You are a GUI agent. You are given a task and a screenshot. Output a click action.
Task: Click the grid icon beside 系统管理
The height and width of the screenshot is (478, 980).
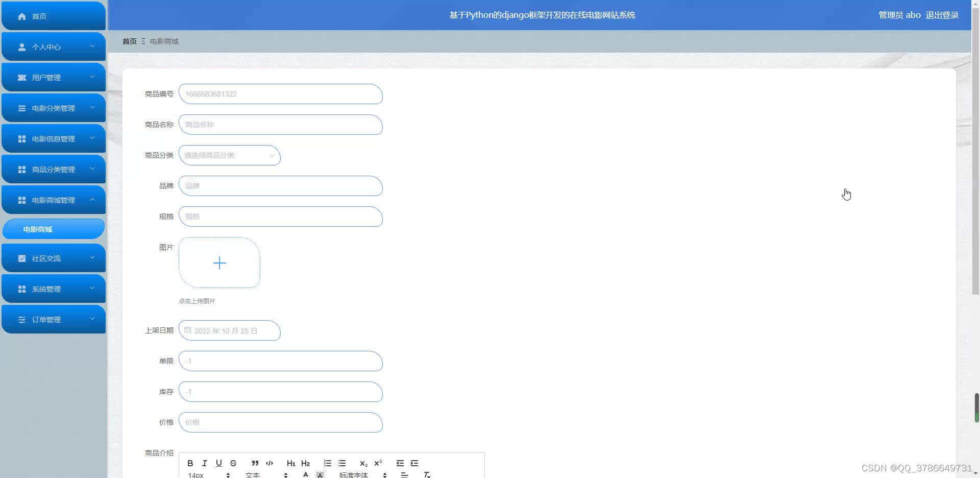click(x=22, y=289)
